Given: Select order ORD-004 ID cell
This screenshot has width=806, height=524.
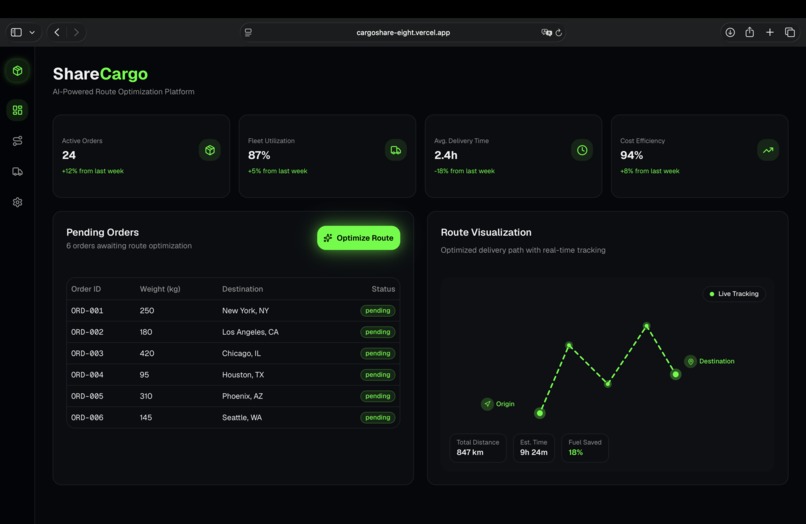Looking at the screenshot, I should pyautogui.click(x=87, y=375).
